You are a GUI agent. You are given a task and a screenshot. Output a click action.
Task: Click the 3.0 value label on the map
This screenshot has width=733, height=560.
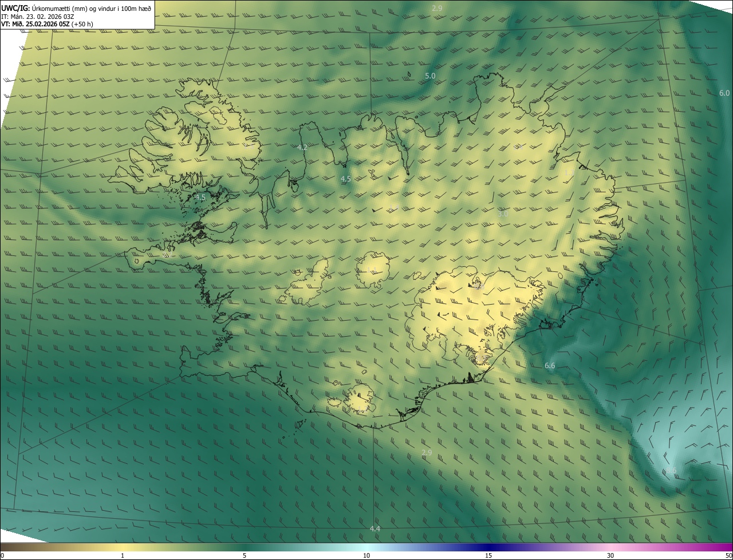[x=503, y=214]
